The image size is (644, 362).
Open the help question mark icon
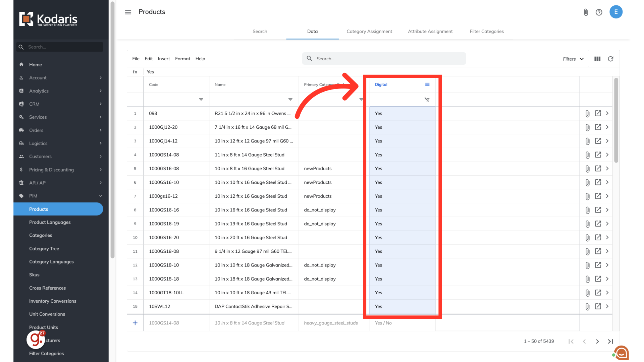(599, 12)
